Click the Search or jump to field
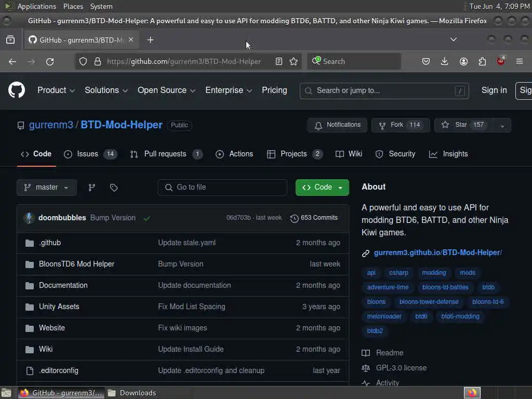 (x=384, y=90)
